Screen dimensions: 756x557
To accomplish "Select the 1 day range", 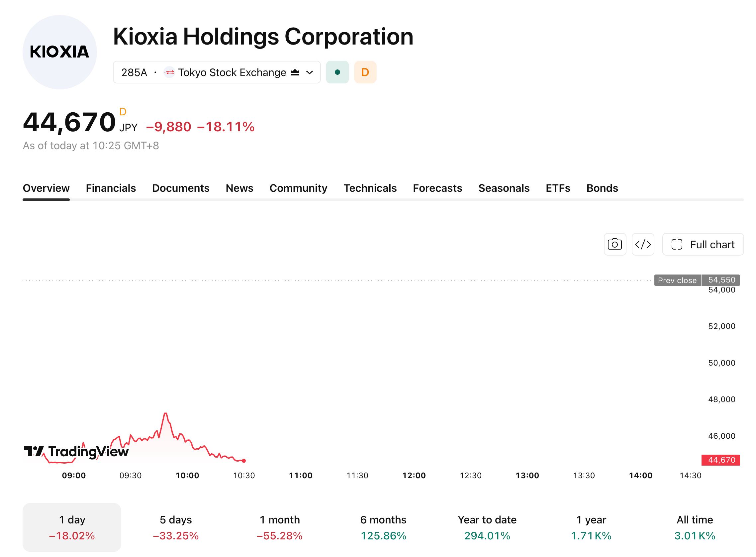I will click(72, 527).
